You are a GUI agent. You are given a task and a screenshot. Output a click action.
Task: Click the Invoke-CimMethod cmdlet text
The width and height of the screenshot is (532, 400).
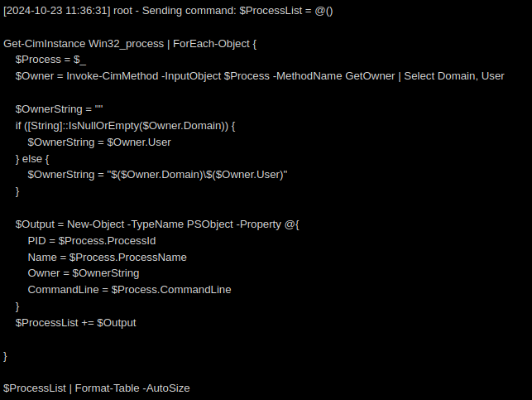pos(113,76)
